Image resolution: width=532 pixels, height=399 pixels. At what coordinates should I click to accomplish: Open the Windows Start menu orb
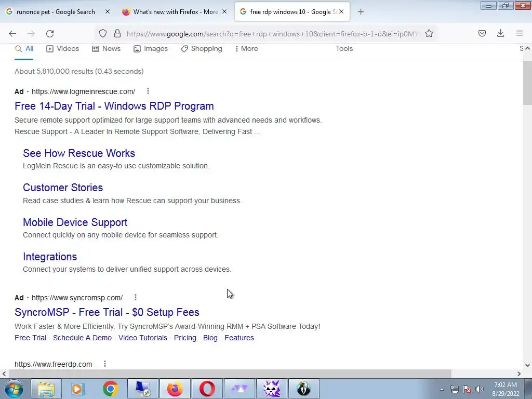(x=14, y=389)
